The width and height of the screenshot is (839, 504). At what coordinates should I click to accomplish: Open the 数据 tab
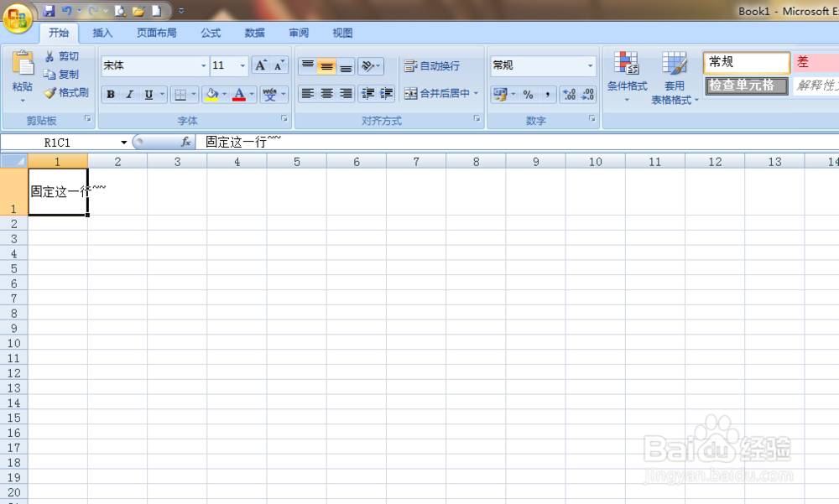255,34
